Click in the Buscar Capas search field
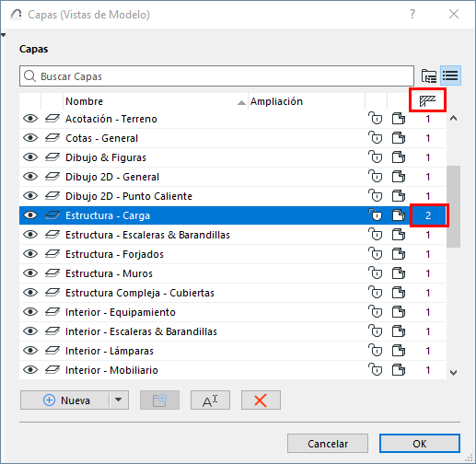 216,75
